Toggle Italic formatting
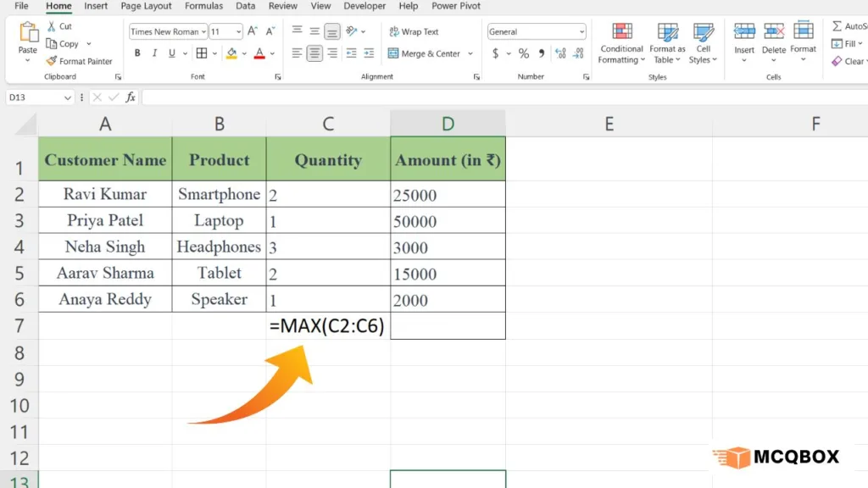Image resolution: width=868 pixels, height=488 pixels. tap(155, 53)
